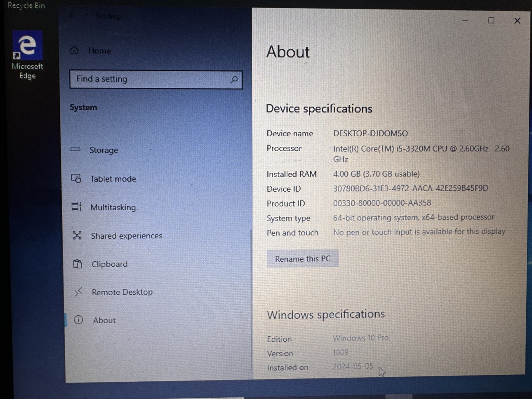This screenshot has width=532, height=399.
Task: Click the Windows 10 Pro edition value
Action: click(360, 338)
